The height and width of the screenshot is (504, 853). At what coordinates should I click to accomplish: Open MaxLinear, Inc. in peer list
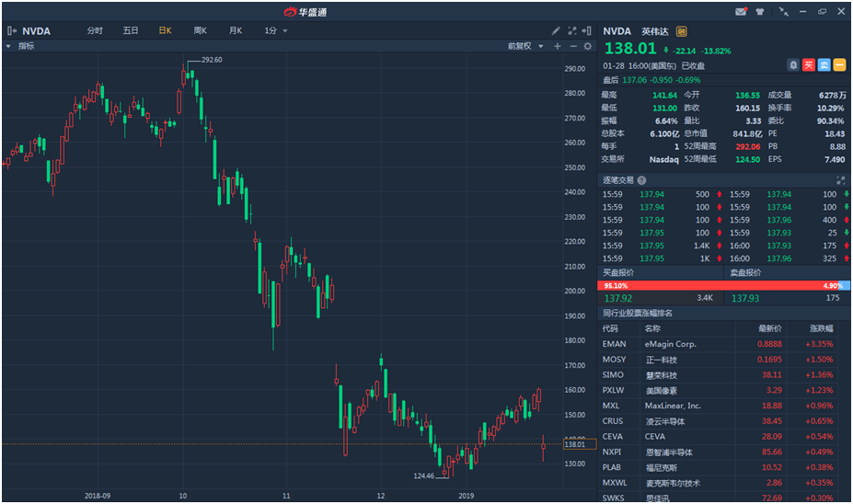pos(673,406)
